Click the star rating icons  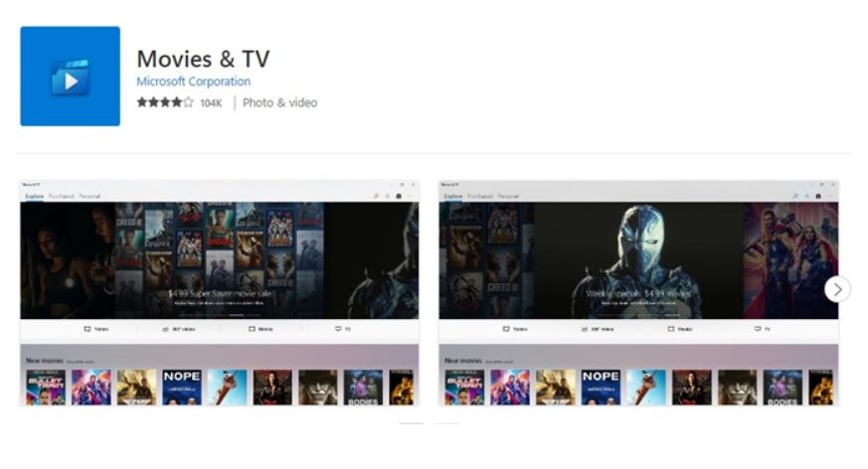click(x=164, y=102)
